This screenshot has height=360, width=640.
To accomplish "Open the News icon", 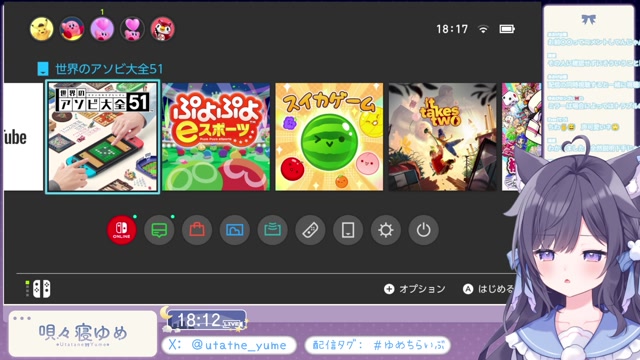I will pyautogui.click(x=159, y=230).
